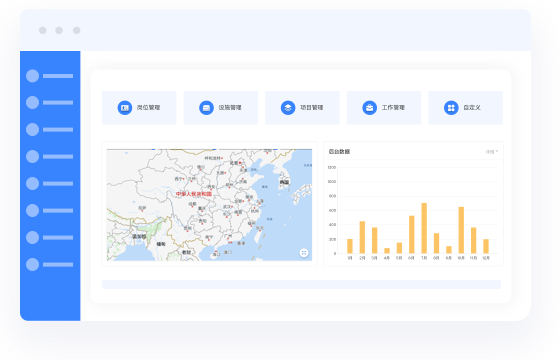This screenshot has width=560, height=360.
Task: Click the 11月 bar in the chart
Action: [474, 240]
